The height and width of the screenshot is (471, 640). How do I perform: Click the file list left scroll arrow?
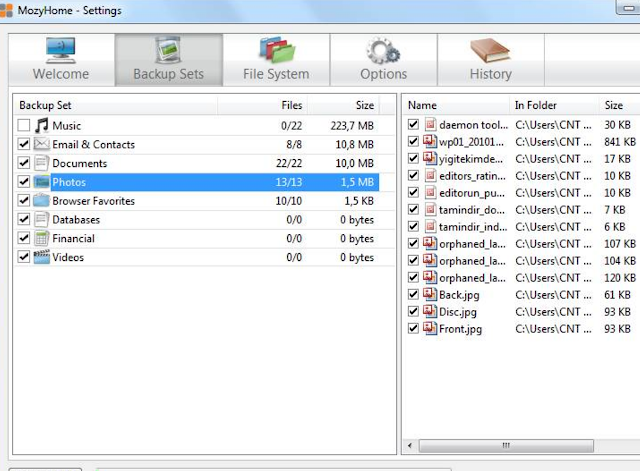click(410, 445)
